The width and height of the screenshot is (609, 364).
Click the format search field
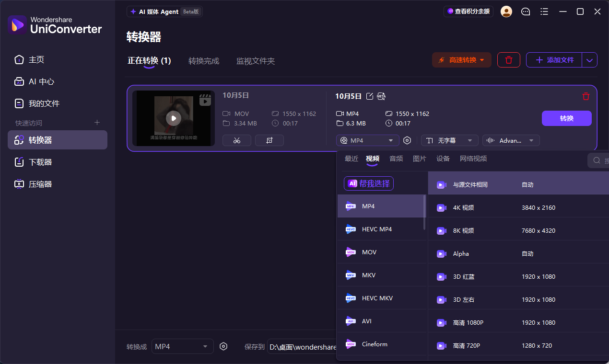(x=598, y=160)
